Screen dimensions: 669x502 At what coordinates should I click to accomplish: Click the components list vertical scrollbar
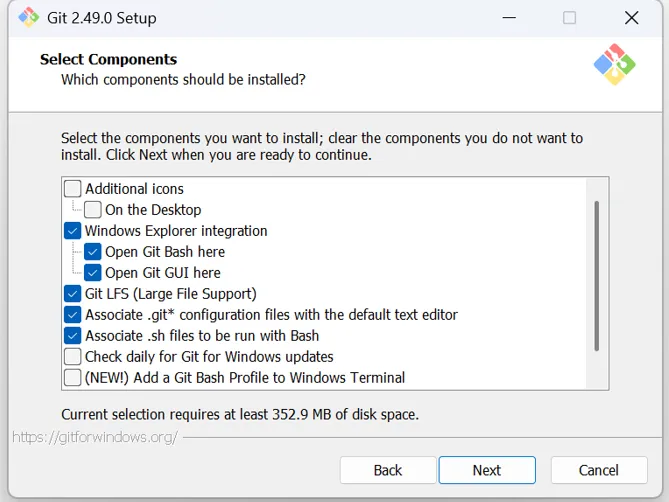[597, 275]
